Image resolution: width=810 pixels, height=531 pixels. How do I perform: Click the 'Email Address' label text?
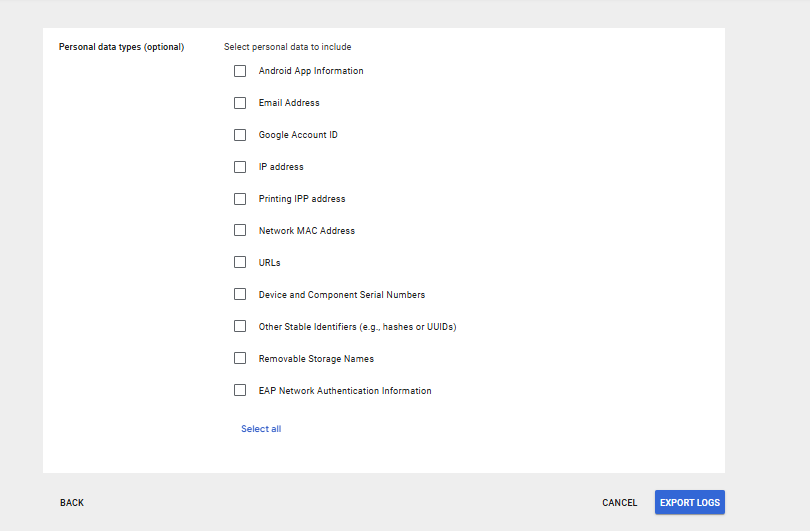pyautogui.click(x=289, y=103)
